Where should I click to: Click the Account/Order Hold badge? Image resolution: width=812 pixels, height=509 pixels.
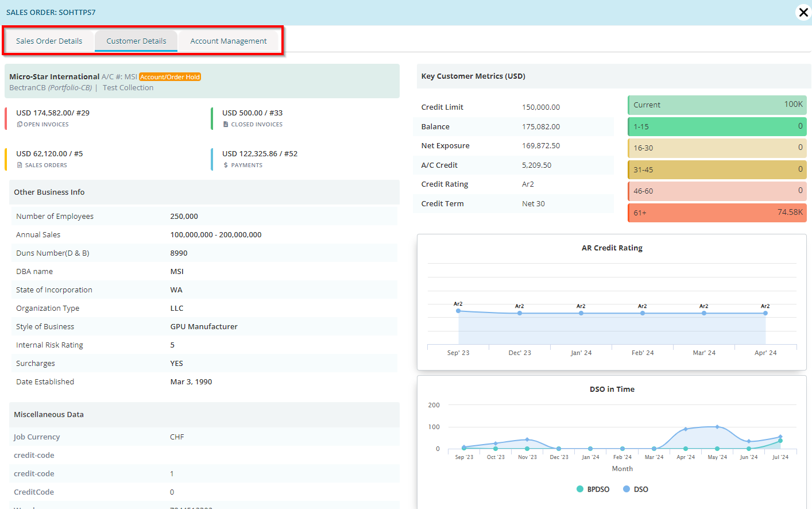[x=170, y=77]
